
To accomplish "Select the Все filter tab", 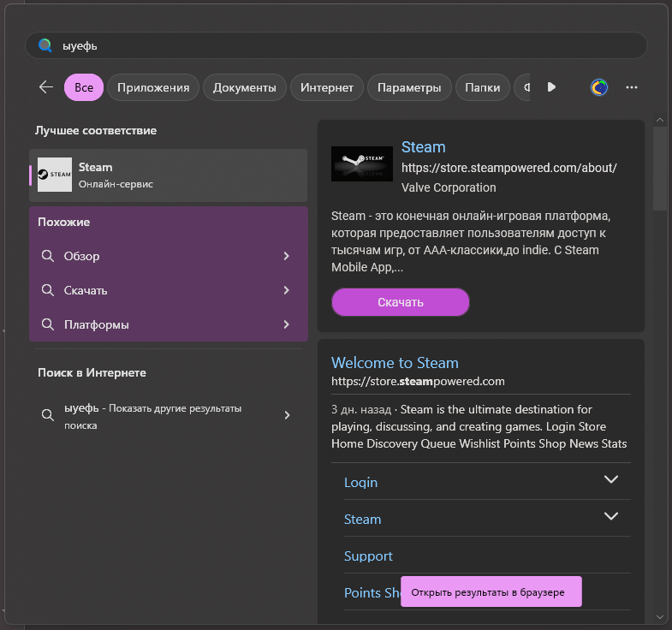I will tap(84, 87).
